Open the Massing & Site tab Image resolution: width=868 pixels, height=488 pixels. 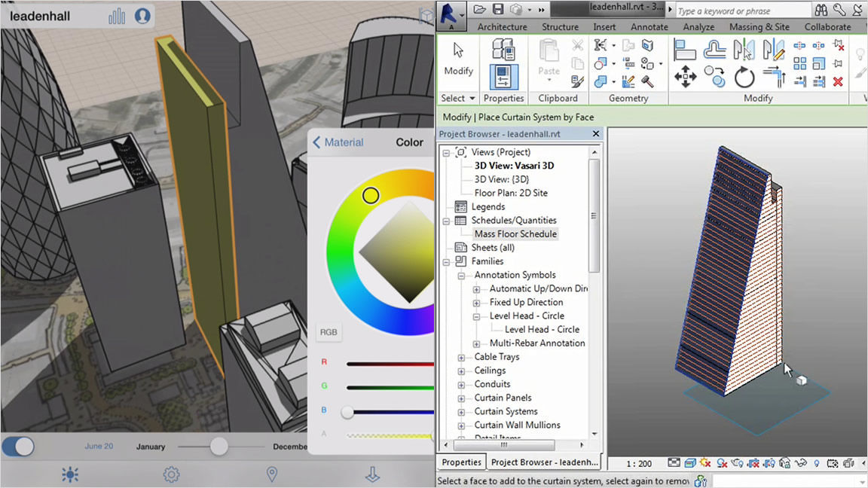click(x=759, y=26)
